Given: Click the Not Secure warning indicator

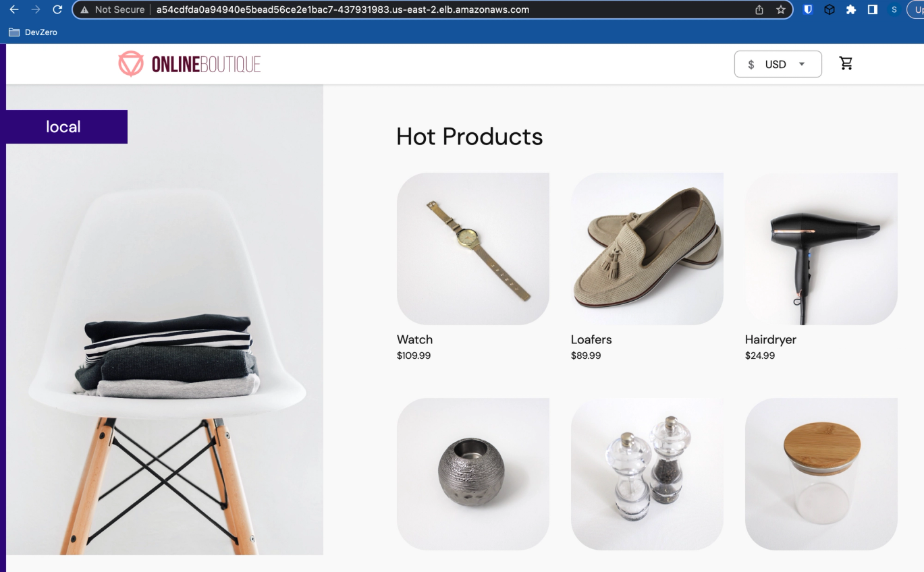Looking at the screenshot, I should click(x=112, y=9).
